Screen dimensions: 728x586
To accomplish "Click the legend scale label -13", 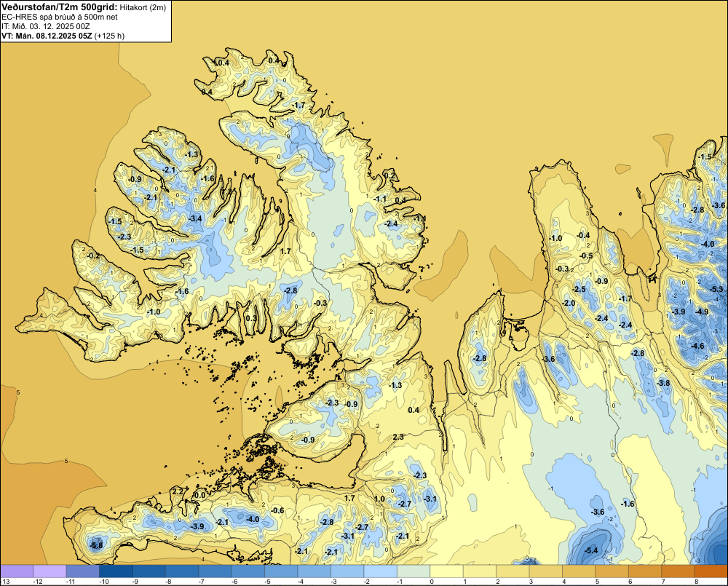I will (5, 582).
